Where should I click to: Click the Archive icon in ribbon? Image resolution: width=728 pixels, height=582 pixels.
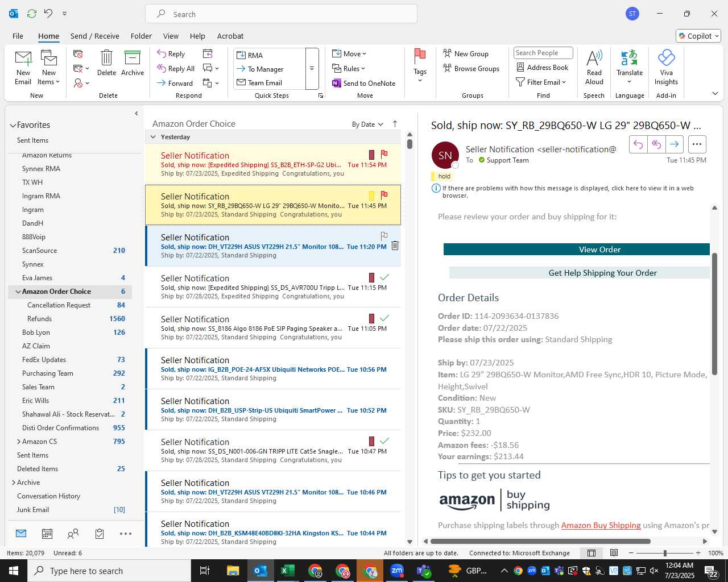[133, 58]
